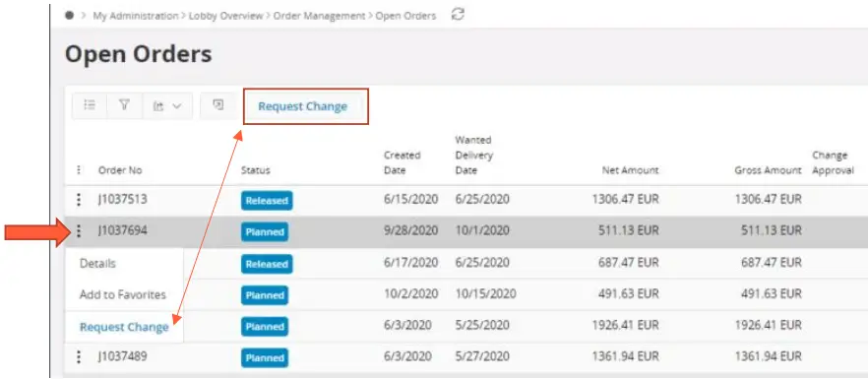
Task: Go to Lobby Overview breadcrumb
Action: click(x=226, y=16)
